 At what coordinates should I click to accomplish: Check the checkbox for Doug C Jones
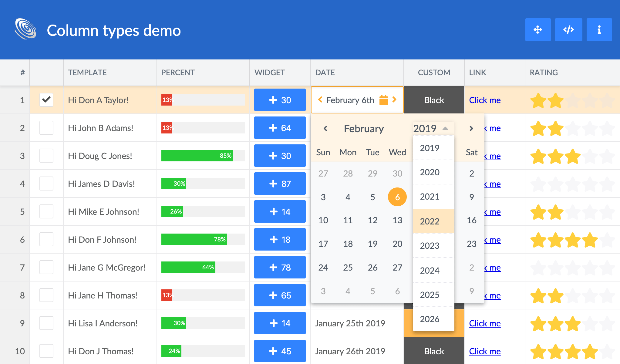click(46, 156)
